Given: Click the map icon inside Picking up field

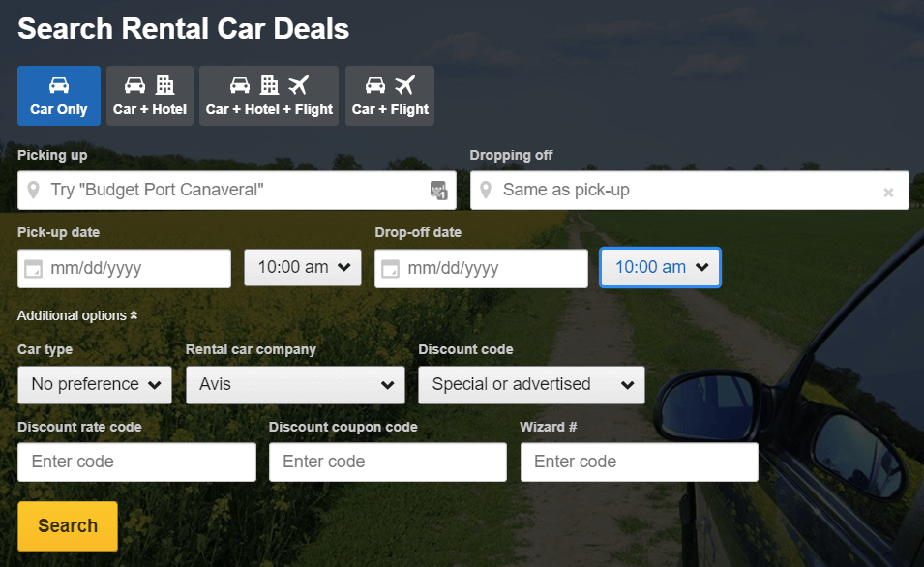Looking at the screenshot, I should click(x=439, y=191).
